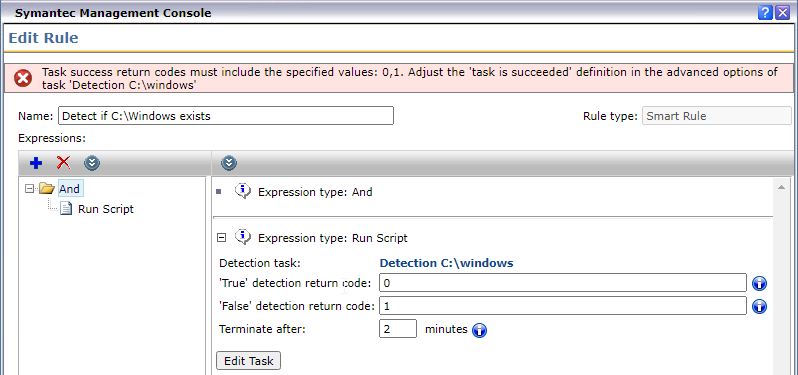Click the Terminate after: label
This screenshot has height=375, width=798.
(x=262, y=329)
